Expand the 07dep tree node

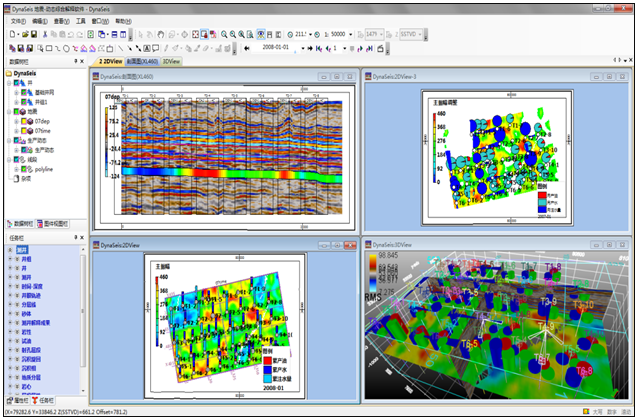pos(14,121)
